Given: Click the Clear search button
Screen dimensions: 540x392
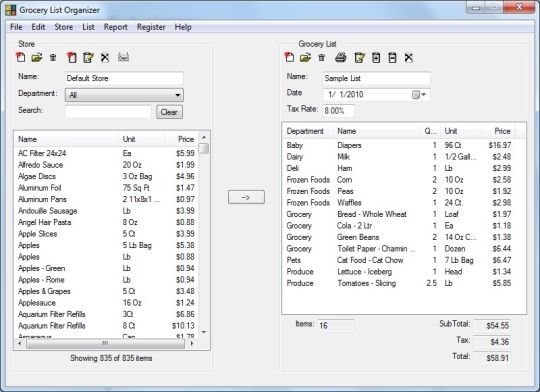Looking at the screenshot, I should coord(169,112).
